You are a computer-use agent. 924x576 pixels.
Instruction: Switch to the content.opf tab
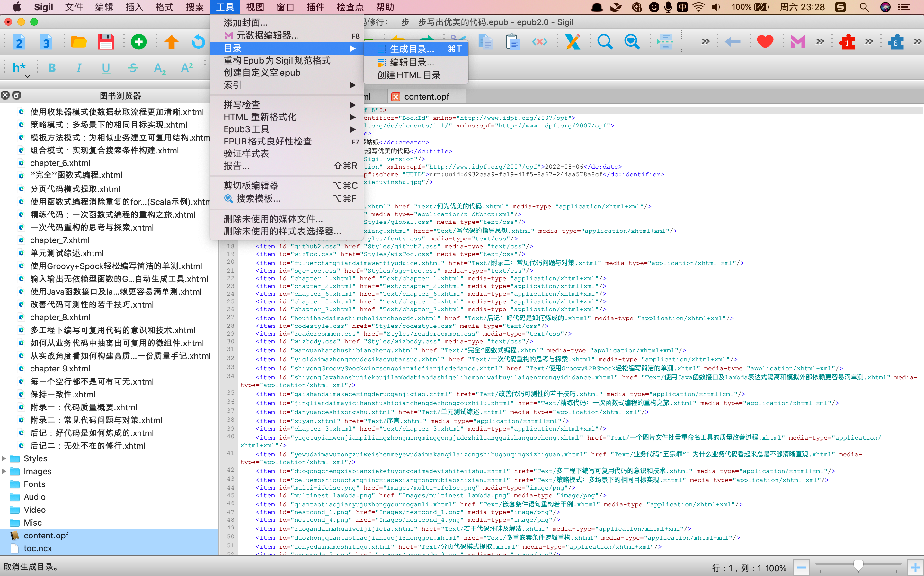point(426,97)
